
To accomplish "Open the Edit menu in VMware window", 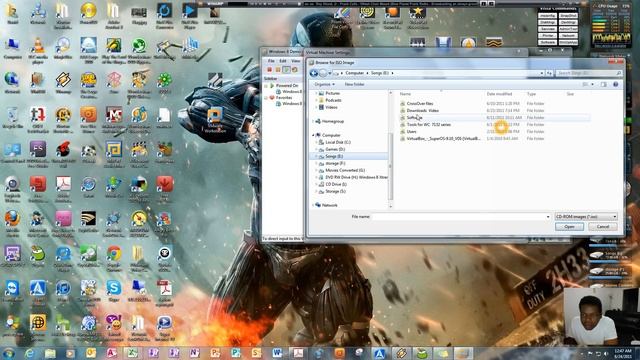I will point(282,61).
